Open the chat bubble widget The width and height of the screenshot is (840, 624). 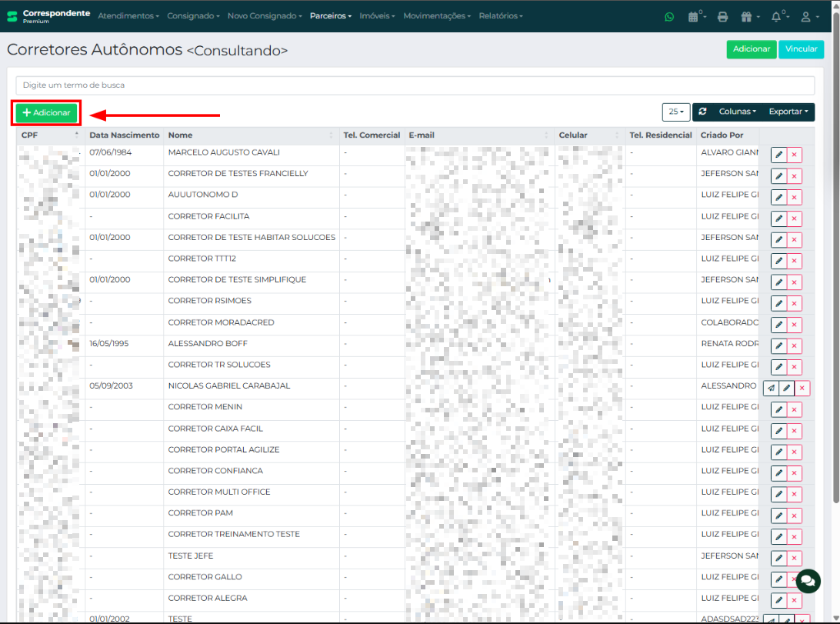[808, 579]
